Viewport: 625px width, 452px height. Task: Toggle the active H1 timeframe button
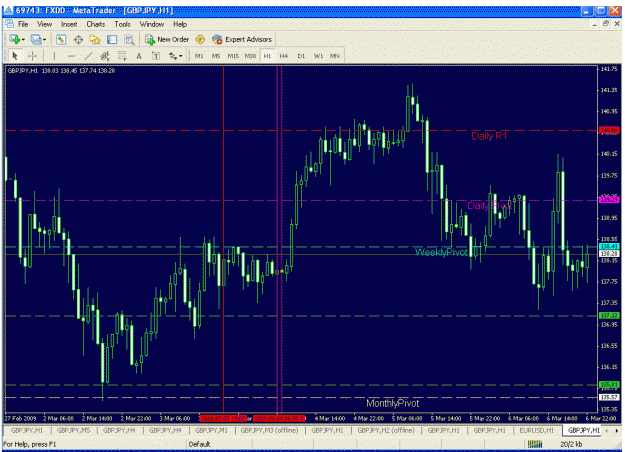point(267,56)
